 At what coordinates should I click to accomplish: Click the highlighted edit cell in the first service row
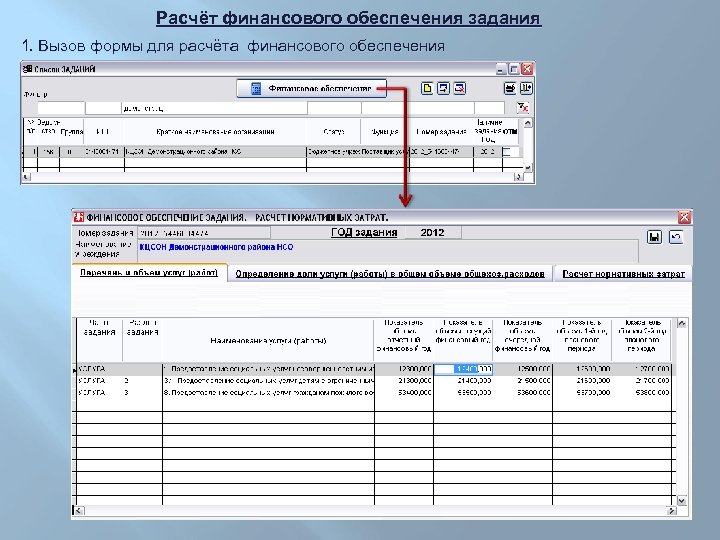[463, 369]
